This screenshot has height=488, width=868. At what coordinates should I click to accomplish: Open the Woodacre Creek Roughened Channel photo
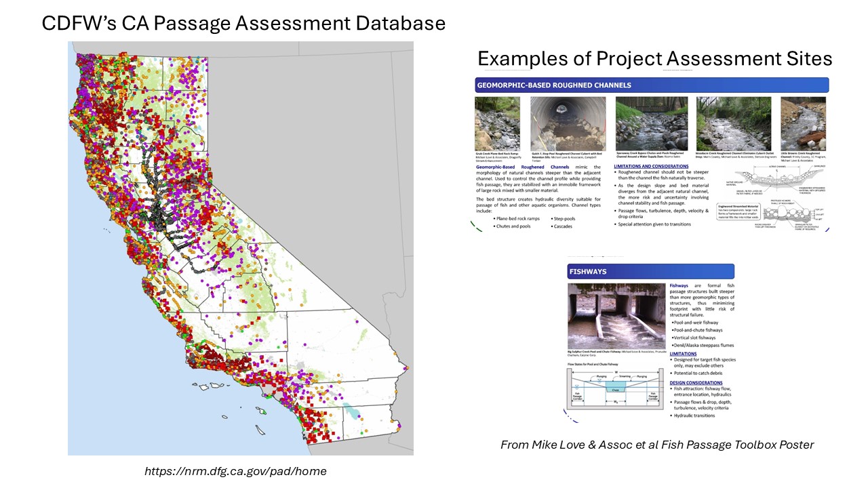coord(734,123)
